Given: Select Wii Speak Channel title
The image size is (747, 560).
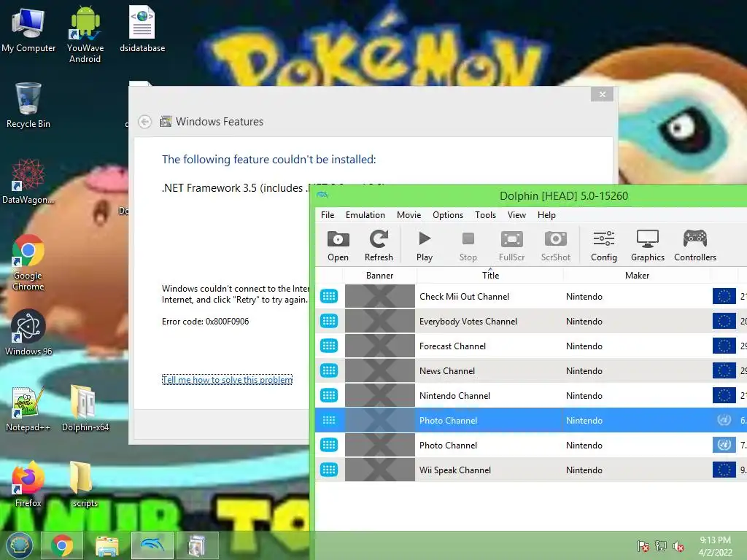Looking at the screenshot, I should tap(455, 470).
